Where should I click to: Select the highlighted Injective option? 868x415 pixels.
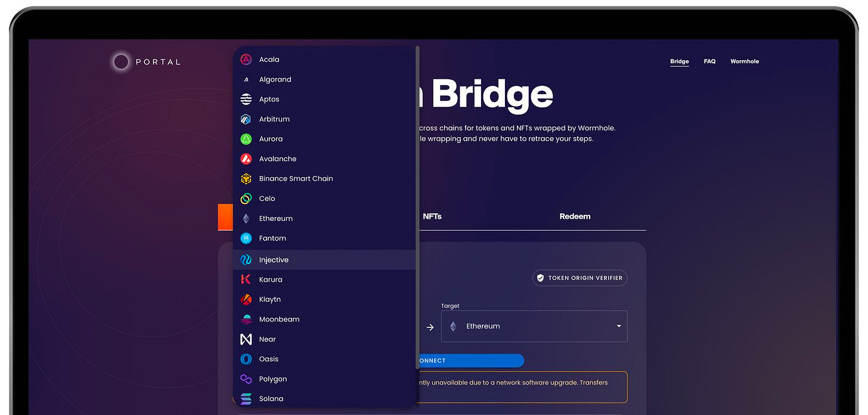click(324, 260)
